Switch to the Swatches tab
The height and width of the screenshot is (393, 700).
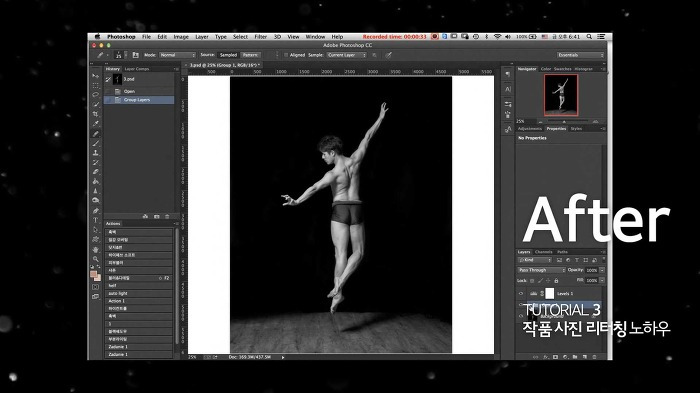(562, 69)
